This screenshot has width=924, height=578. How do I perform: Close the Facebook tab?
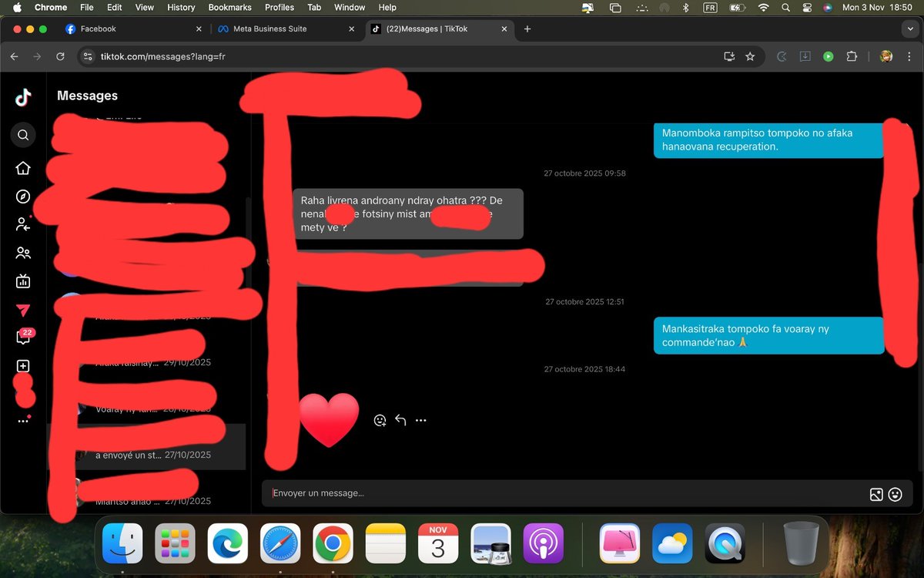[x=199, y=29]
